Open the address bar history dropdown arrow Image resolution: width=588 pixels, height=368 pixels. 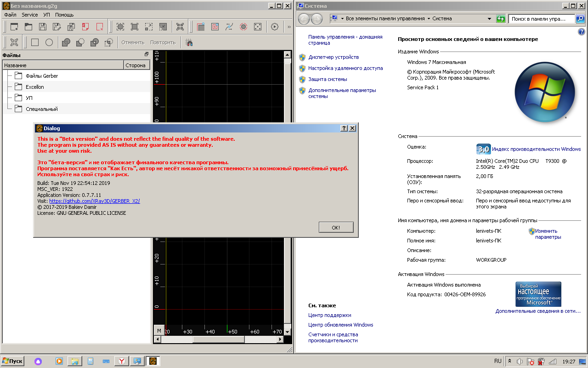[490, 19]
